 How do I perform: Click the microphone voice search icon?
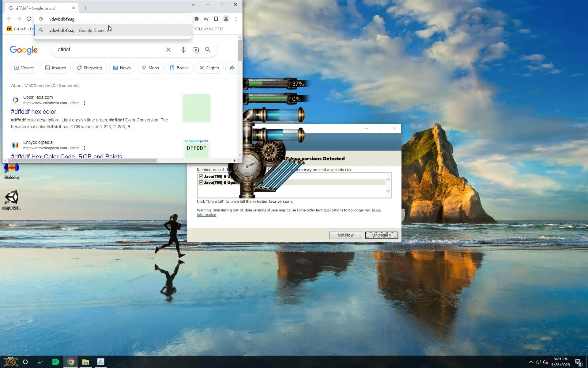coord(183,50)
